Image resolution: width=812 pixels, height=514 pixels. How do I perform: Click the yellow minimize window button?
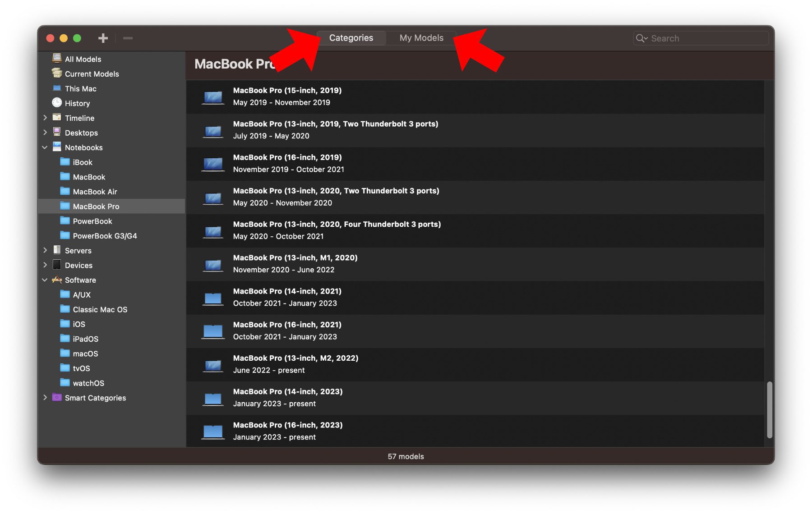[64, 38]
